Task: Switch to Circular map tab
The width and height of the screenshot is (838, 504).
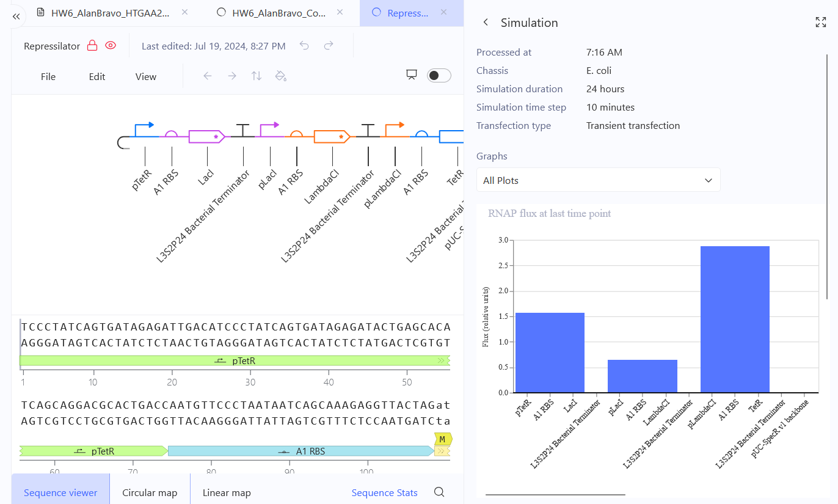Action: pyautogui.click(x=150, y=492)
